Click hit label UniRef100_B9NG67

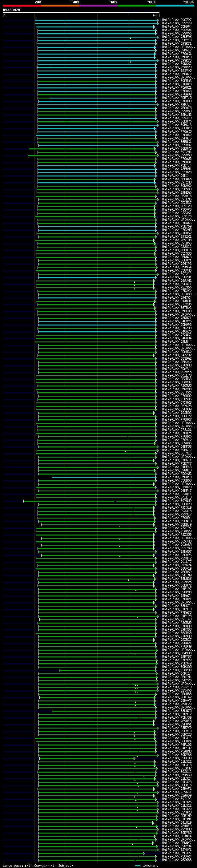(x=177, y=64)
